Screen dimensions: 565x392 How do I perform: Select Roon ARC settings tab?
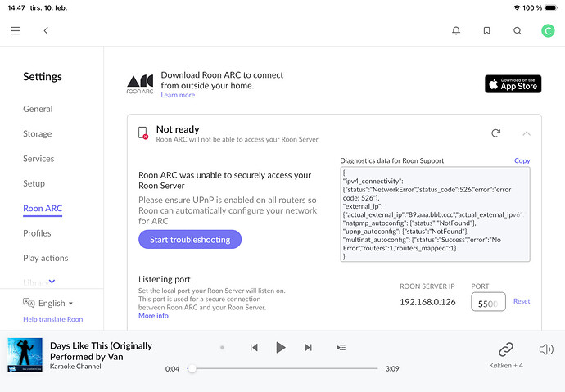click(x=43, y=208)
